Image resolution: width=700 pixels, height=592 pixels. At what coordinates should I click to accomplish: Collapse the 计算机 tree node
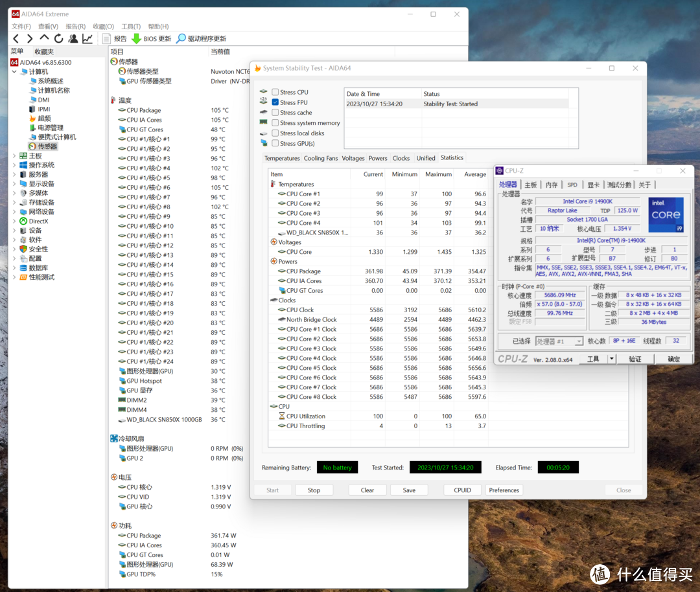(x=14, y=72)
